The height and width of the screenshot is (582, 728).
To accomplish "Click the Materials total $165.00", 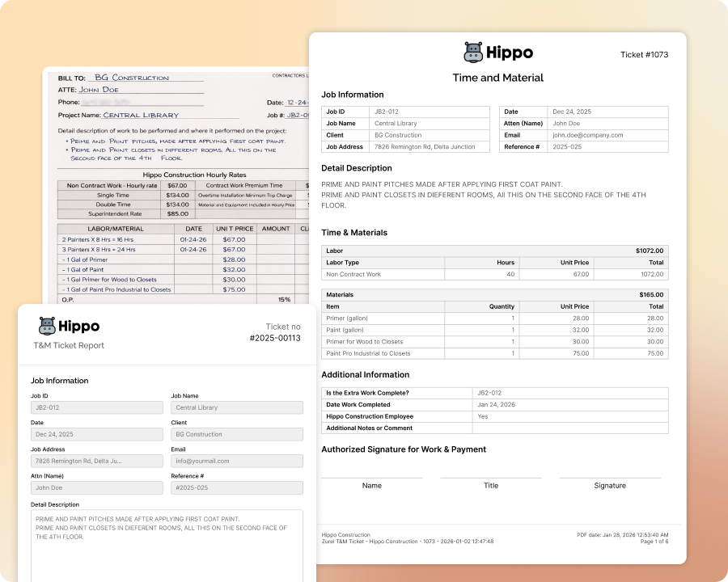I will [x=651, y=295].
